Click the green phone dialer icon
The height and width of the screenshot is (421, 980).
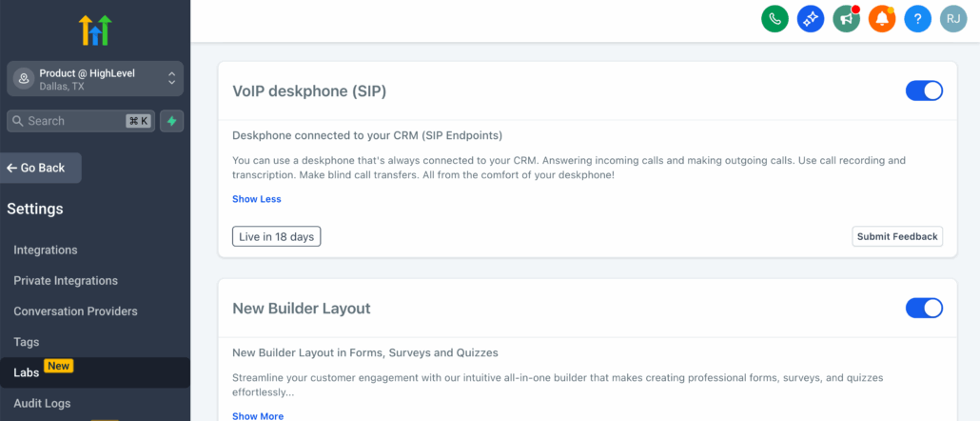[x=774, y=18]
